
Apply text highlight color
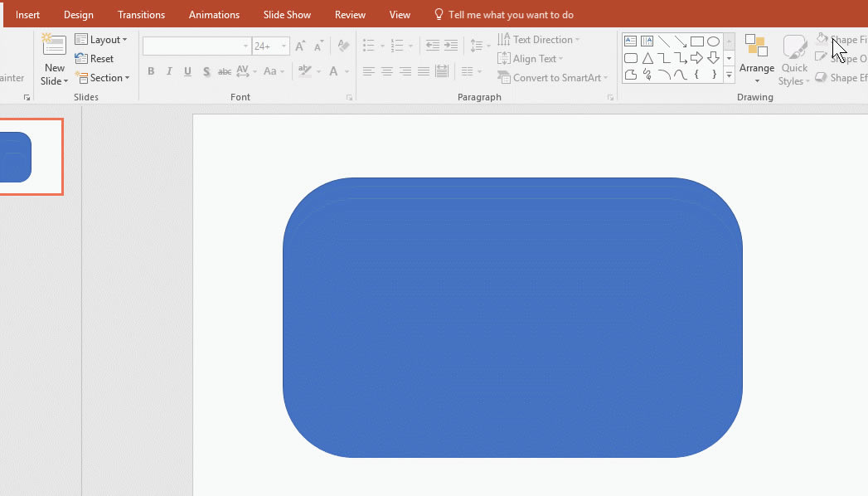click(x=304, y=71)
